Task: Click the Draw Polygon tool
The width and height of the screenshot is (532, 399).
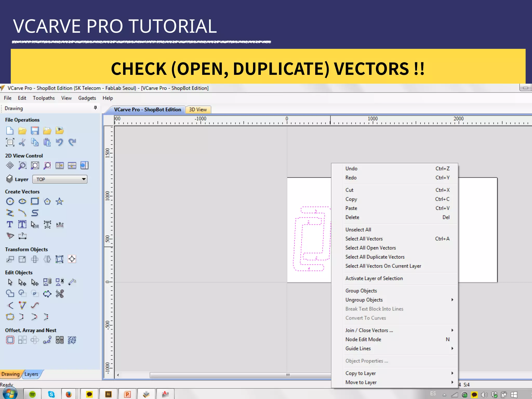Action: (x=47, y=201)
